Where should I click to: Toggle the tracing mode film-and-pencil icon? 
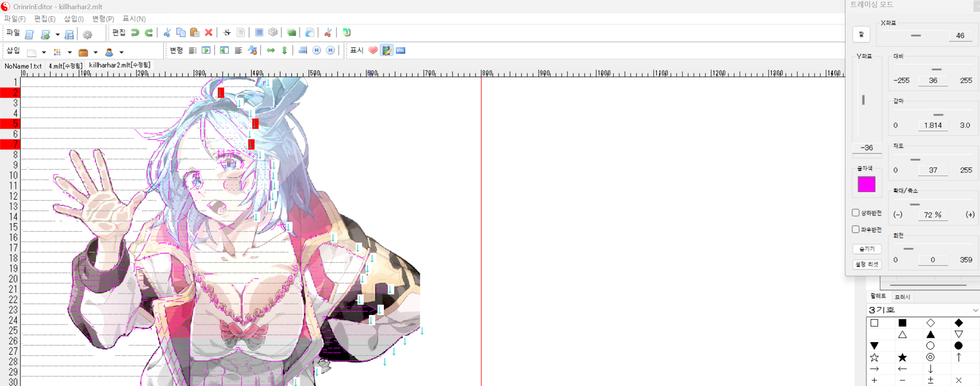tap(386, 50)
